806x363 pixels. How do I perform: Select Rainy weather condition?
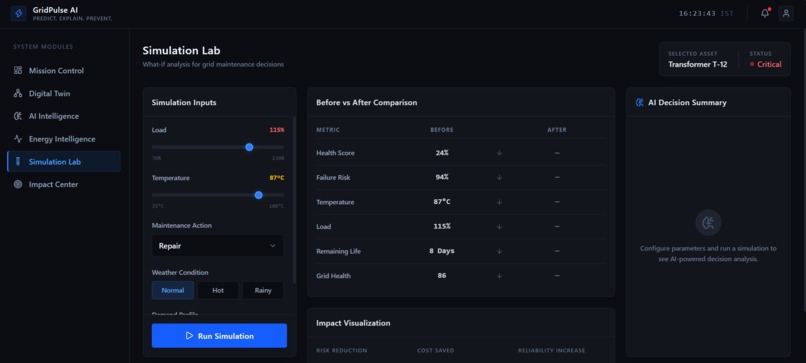(x=263, y=290)
